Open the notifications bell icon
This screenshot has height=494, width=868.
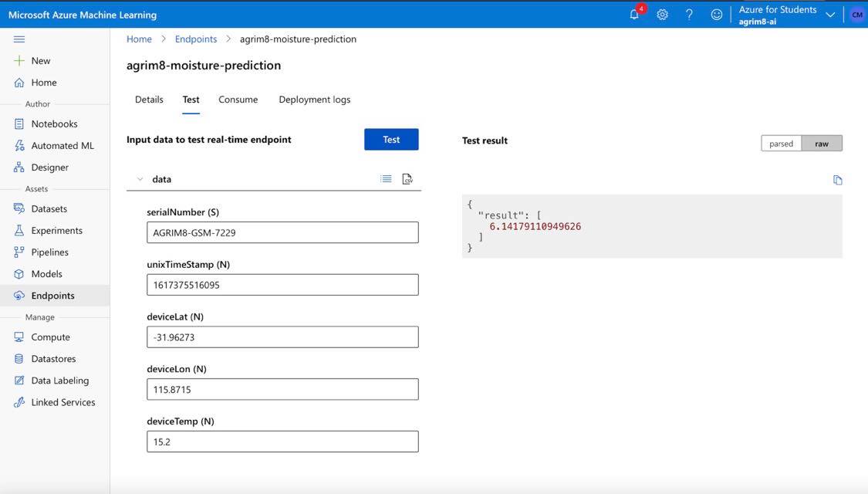[634, 15]
